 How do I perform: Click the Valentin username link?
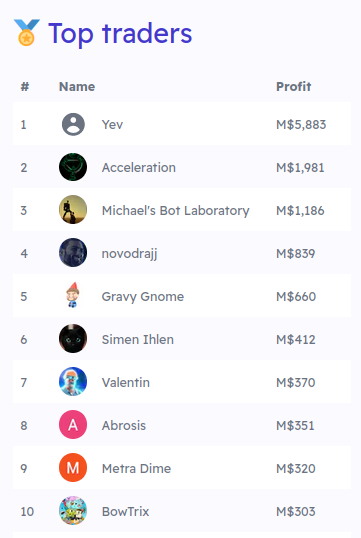(126, 382)
